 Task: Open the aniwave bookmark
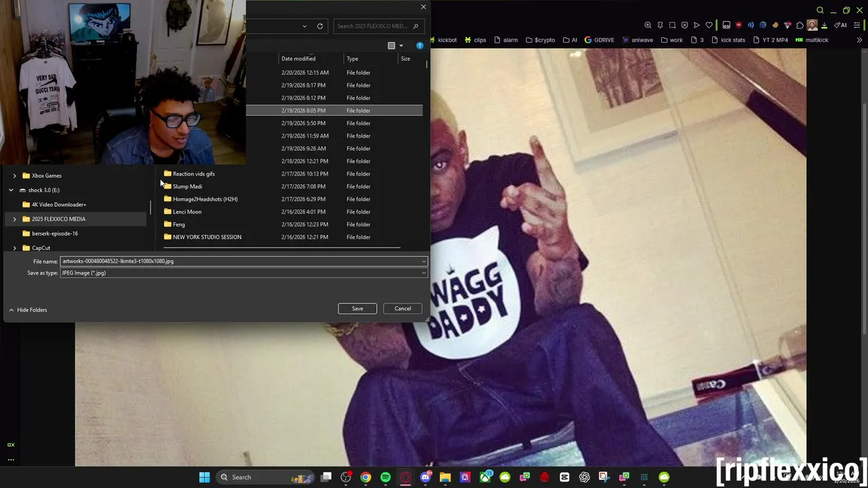click(x=637, y=40)
